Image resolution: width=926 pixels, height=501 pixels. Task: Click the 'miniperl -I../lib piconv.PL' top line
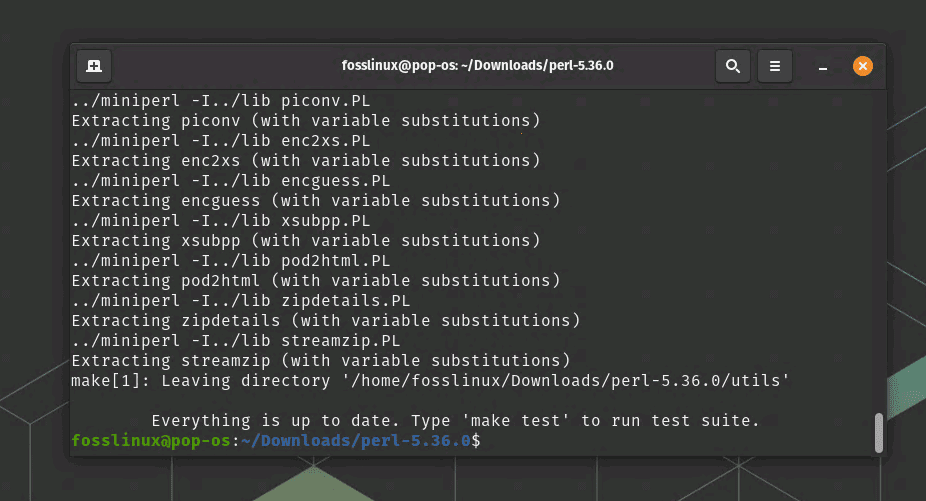tap(221, 101)
